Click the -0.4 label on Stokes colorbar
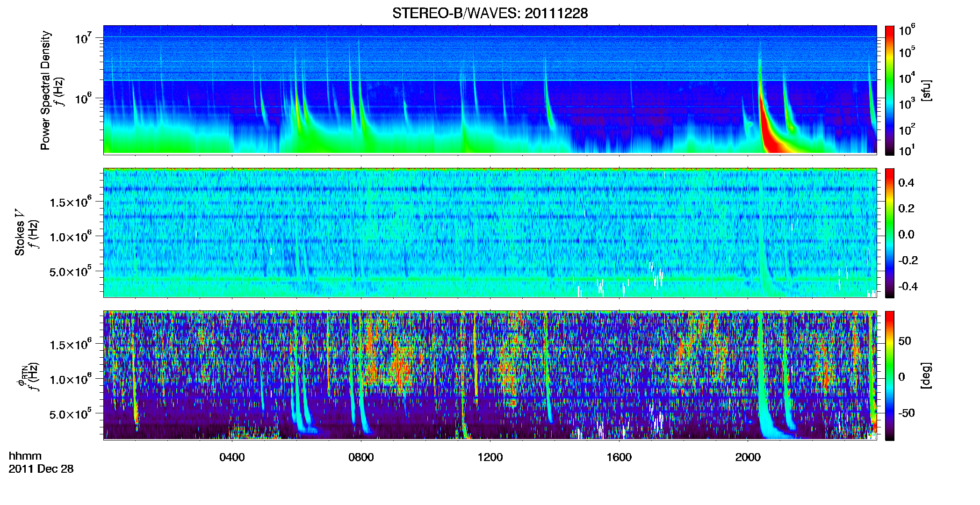 tap(908, 286)
